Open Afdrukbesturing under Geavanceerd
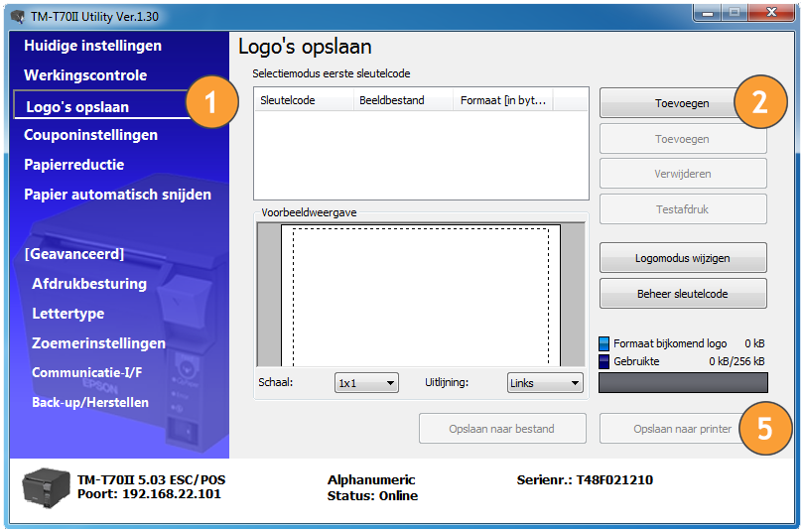Screen dimensions: 803x532 [89, 284]
